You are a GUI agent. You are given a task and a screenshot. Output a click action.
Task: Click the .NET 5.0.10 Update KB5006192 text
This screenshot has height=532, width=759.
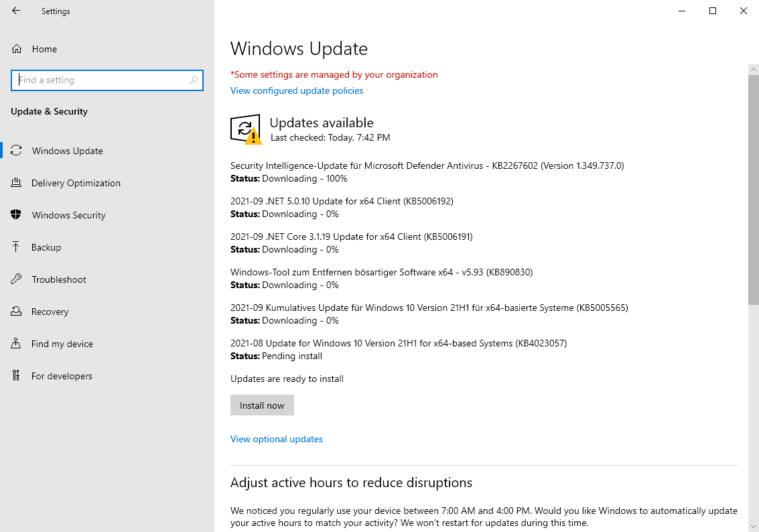pos(342,201)
